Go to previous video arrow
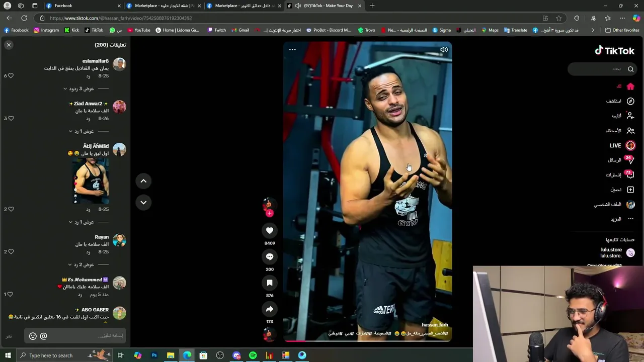This screenshot has height=362, width=644. tap(143, 181)
